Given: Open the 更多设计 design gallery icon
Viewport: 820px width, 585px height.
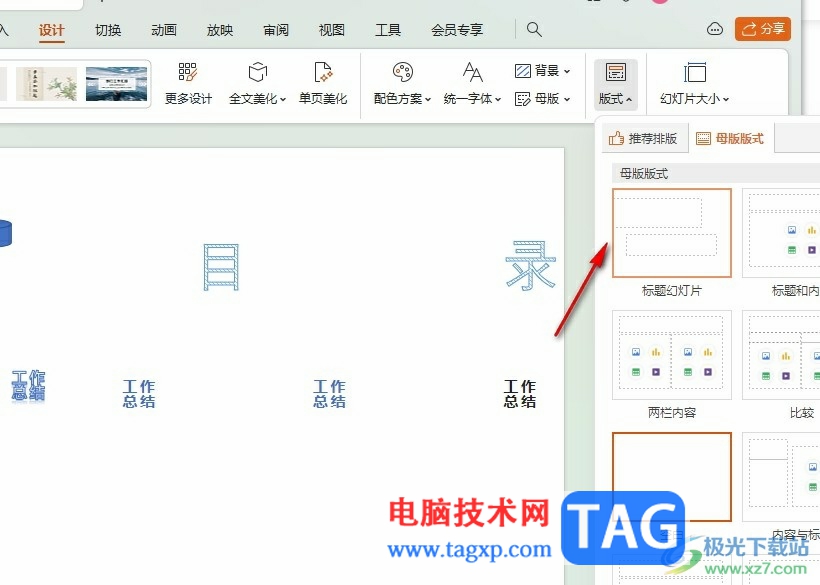Looking at the screenshot, I should pos(188,72).
